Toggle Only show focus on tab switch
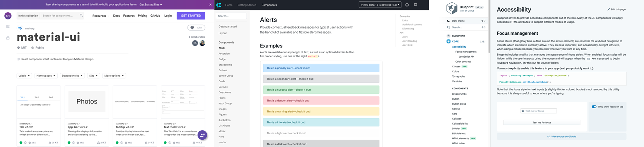The image size is (644, 147). 594,106
